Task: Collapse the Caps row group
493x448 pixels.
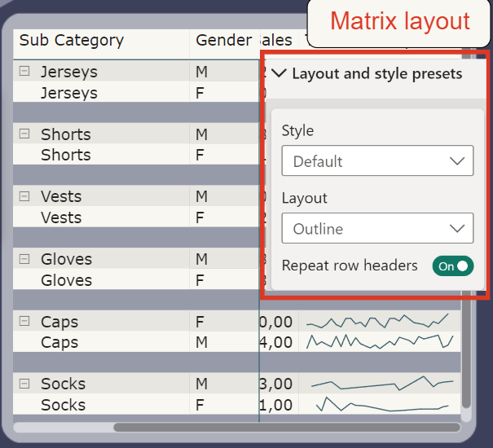Action: (24, 322)
